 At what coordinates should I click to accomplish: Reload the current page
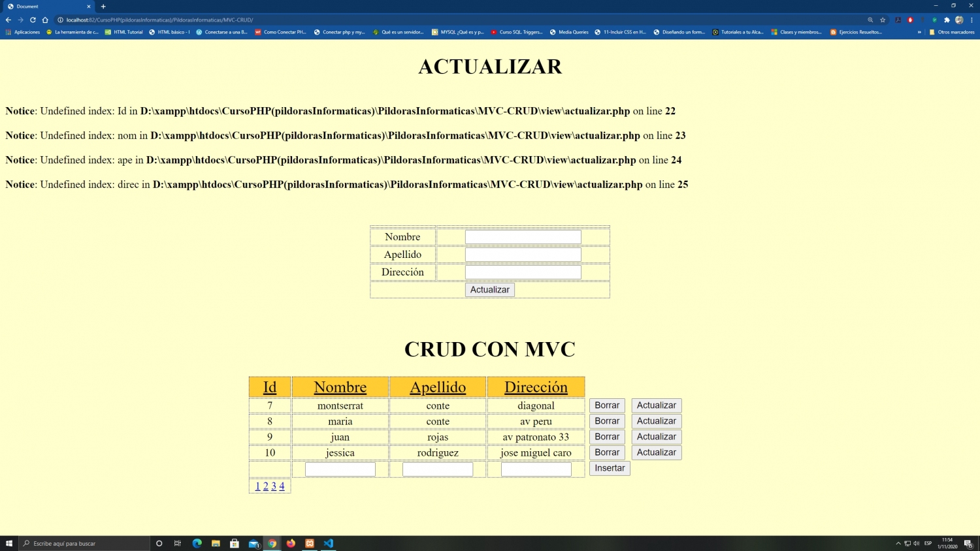(33, 20)
